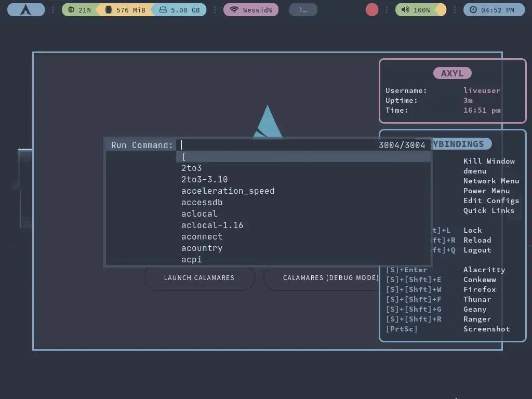Click Edit Configs keybinding label

491,201
